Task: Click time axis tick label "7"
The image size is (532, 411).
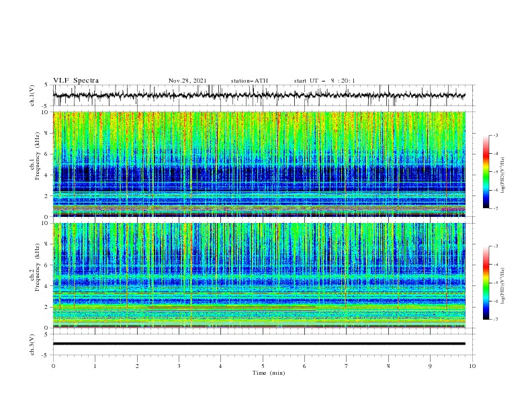Action: [x=347, y=366]
